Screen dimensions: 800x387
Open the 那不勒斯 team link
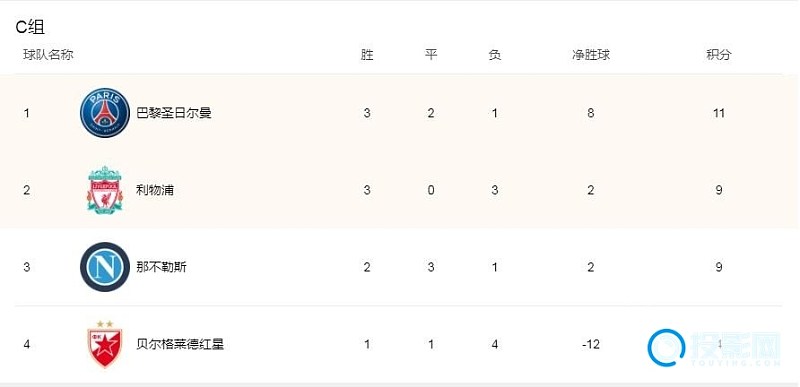[x=161, y=267]
